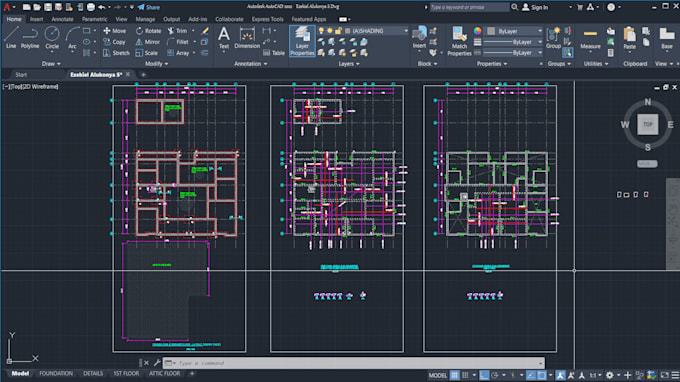The width and height of the screenshot is (680, 382).
Task: Open object color ByLayer dropdown
Action: tap(514, 31)
